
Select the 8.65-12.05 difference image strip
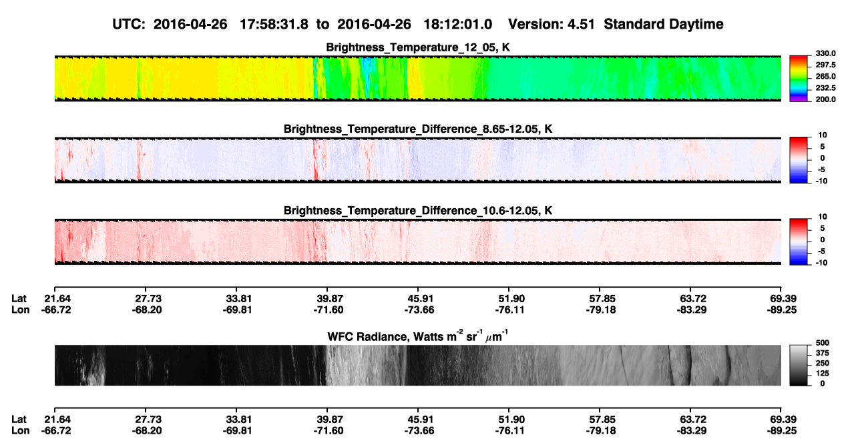click(x=417, y=160)
